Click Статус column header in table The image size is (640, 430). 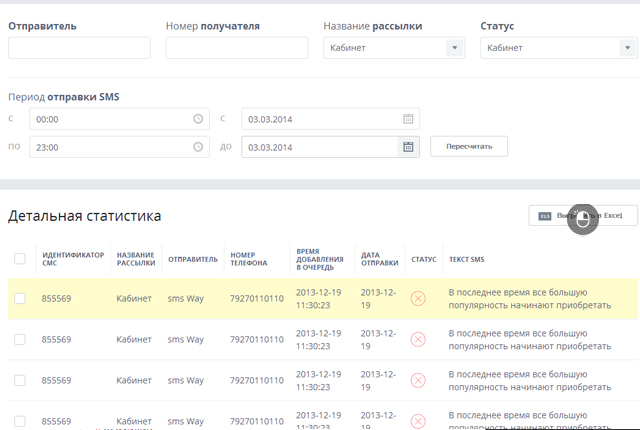(424, 259)
